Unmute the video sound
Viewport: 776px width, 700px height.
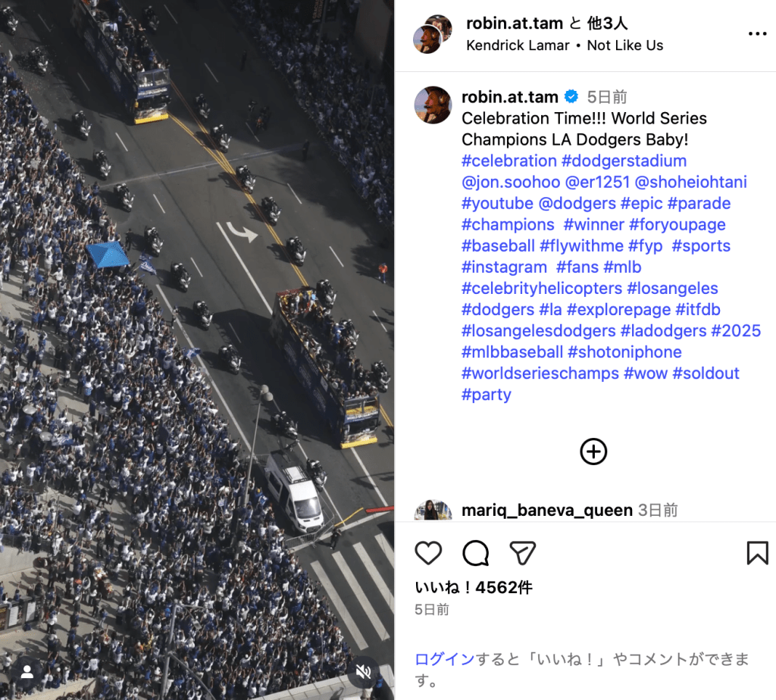[364, 671]
